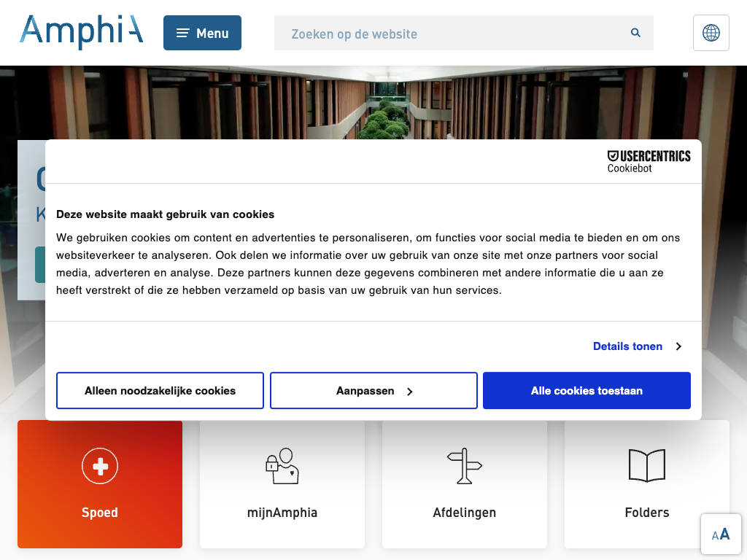
Task: Open the Aanpassen cookie options
Action: click(x=373, y=391)
